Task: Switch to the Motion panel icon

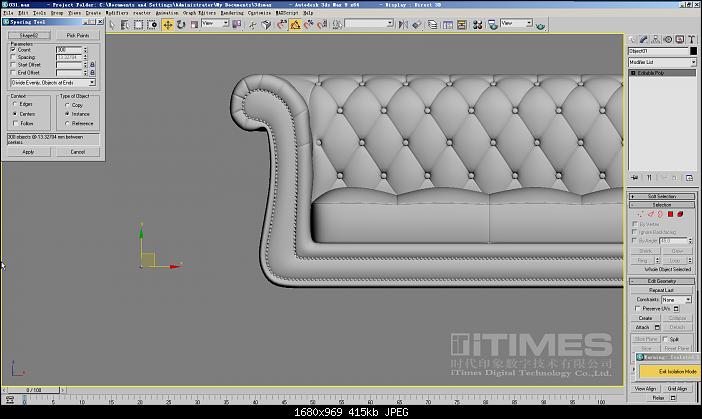Action: 668,39
